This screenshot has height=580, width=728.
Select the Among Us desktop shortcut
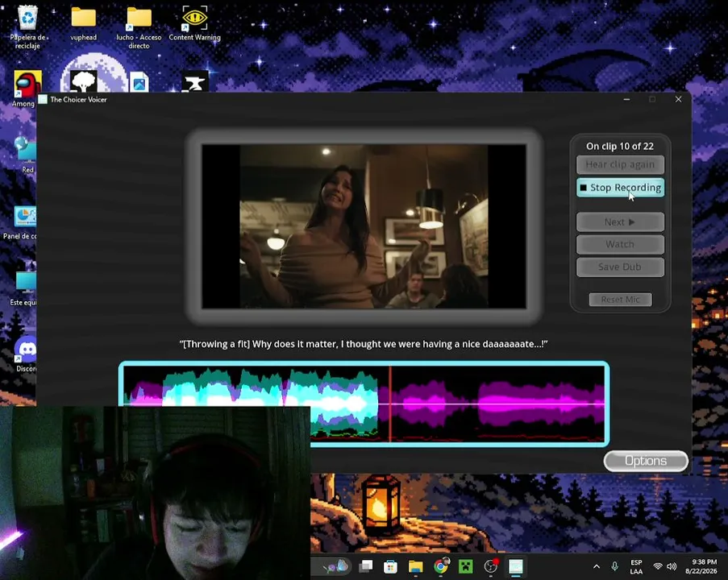coord(27,88)
